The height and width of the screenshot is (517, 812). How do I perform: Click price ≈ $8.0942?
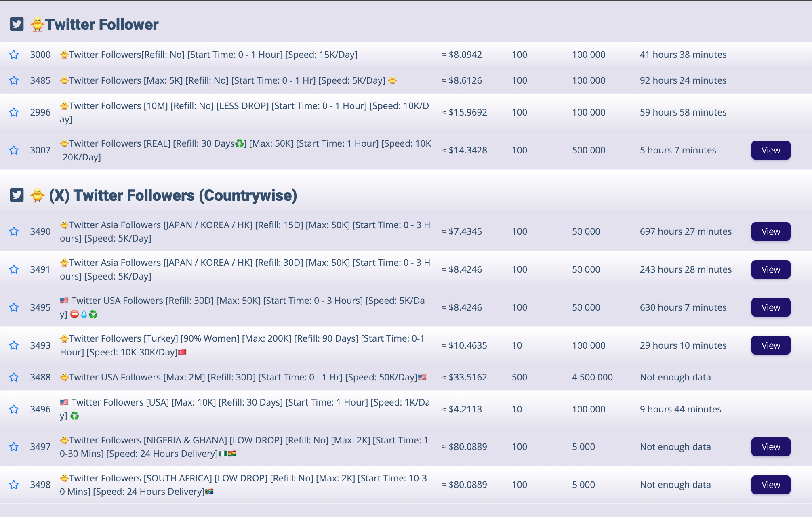click(x=461, y=55)
